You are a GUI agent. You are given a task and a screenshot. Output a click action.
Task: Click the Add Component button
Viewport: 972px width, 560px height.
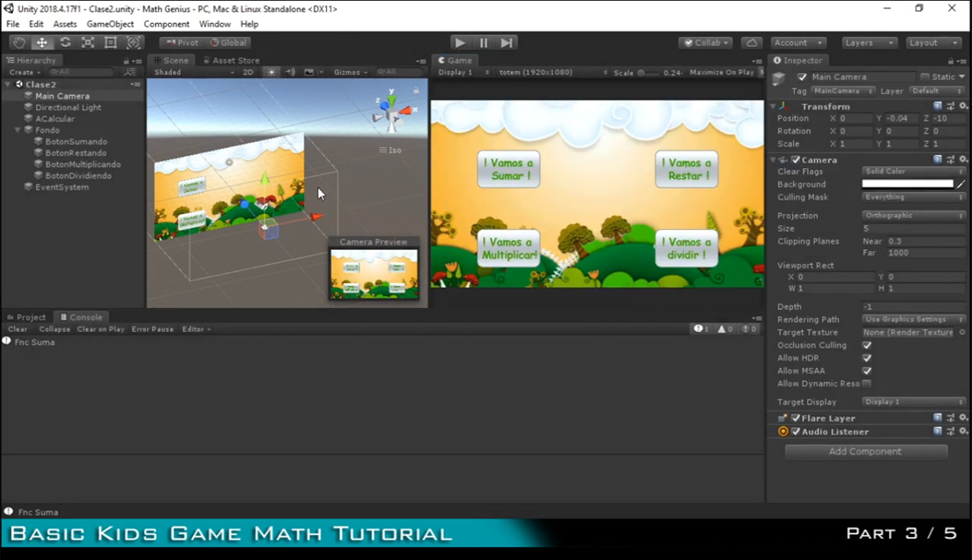865,452
